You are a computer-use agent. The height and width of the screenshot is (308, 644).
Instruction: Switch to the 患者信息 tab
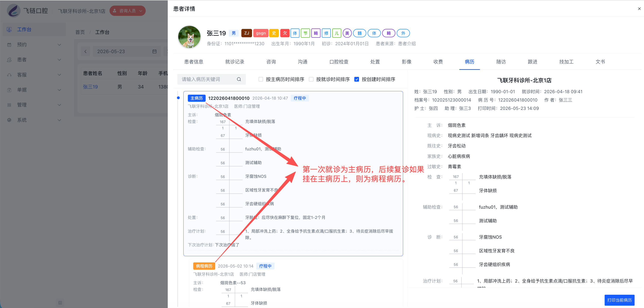coord(193,62)
